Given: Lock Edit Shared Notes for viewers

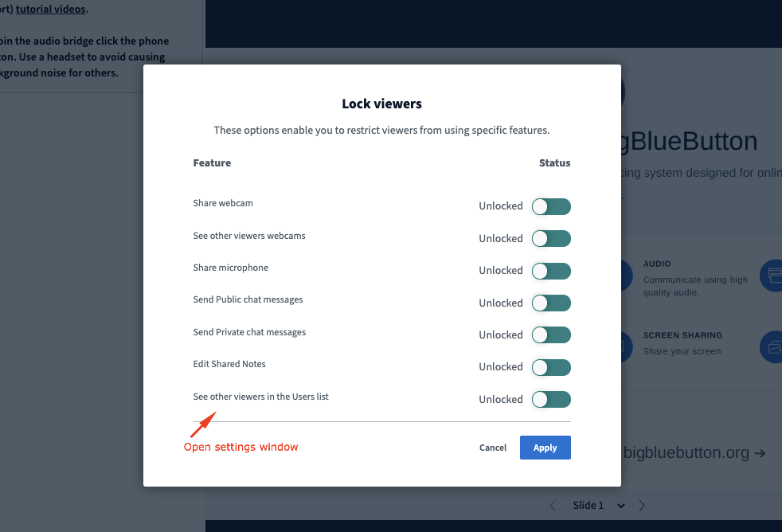Looking at the screenshot, I should (551, 367).
